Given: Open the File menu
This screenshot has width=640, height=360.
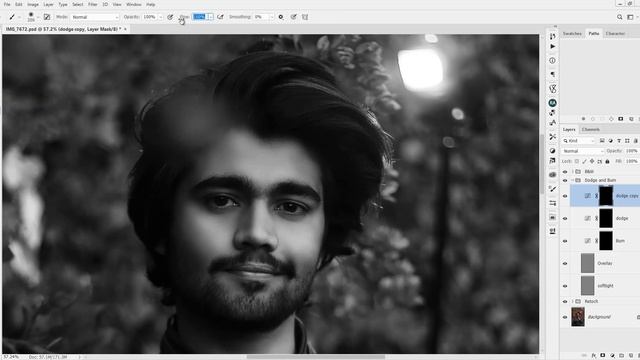Looking at the screenshot, I should (7, 4).
